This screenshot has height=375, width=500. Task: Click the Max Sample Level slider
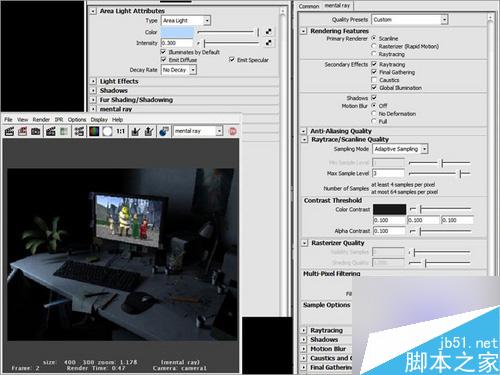coord(439,173)
